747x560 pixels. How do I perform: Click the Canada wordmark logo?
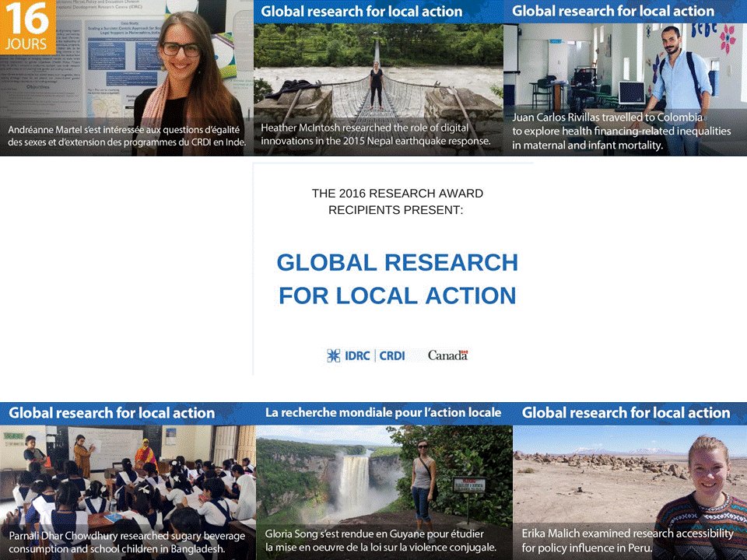[448, 355]
